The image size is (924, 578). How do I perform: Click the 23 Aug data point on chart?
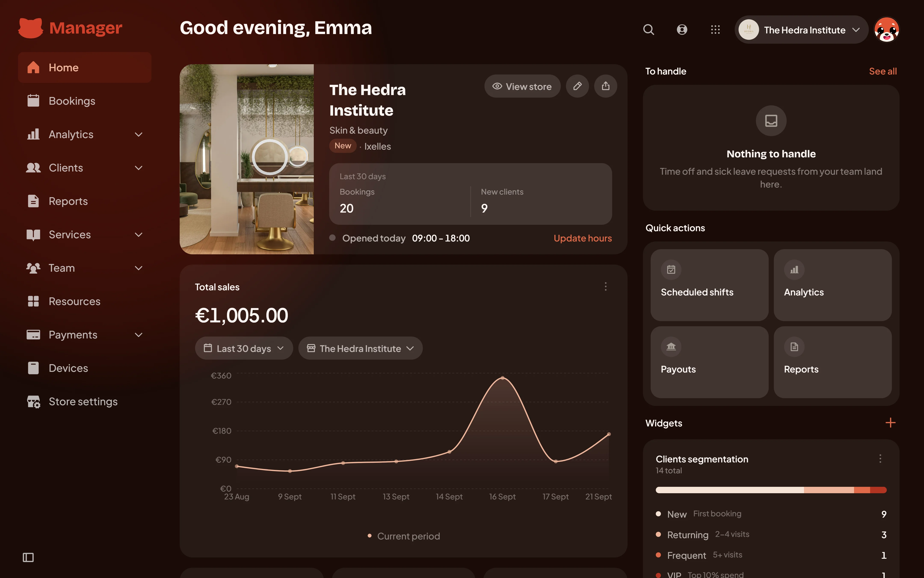point(237,466)
